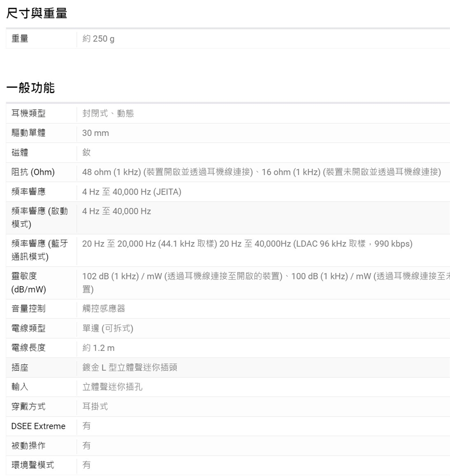The image size is (450, 476).
Task: Select the 30 mm driver unit value
Action: click(95, 133)
